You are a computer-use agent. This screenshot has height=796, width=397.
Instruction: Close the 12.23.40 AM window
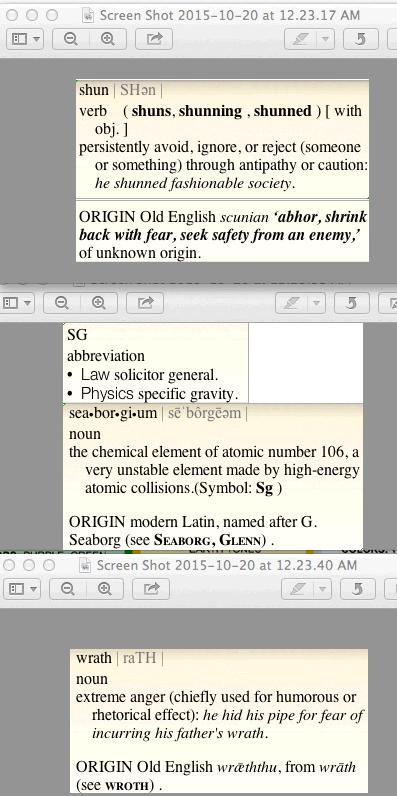10,565
